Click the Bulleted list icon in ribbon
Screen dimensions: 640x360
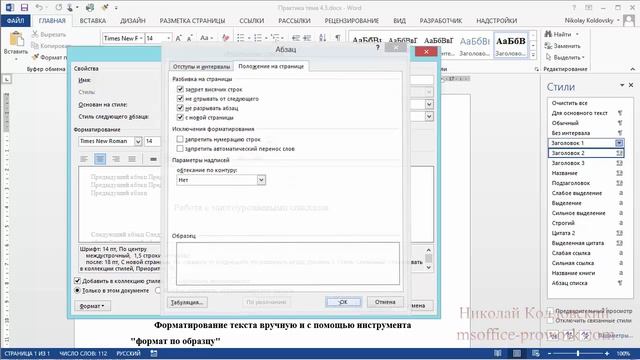(x=240, y=38)
